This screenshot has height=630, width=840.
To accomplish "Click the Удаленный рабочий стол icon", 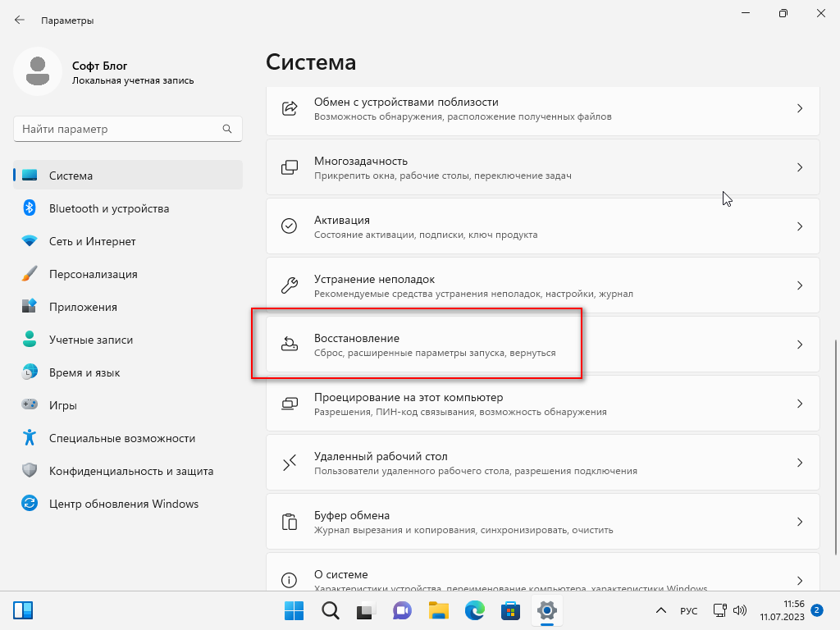I will (290, 463).
